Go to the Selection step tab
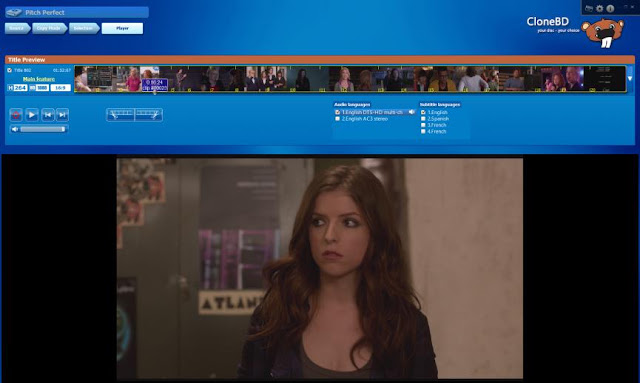 [x=84, y=28]
